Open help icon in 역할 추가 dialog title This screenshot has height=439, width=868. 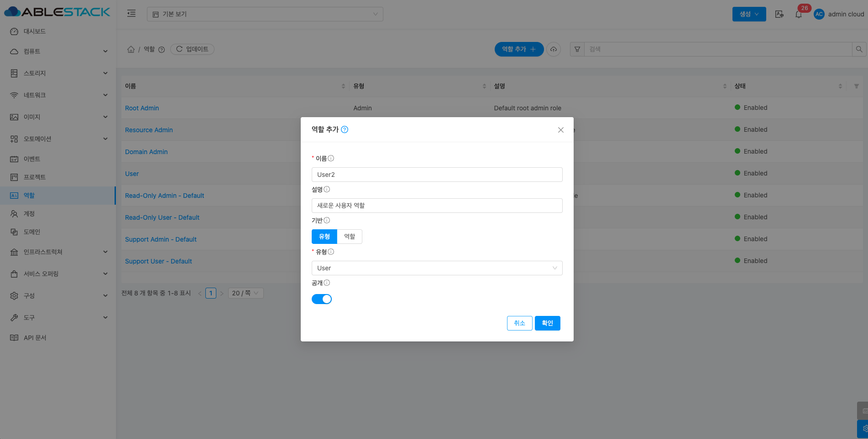tap(345, 129)
